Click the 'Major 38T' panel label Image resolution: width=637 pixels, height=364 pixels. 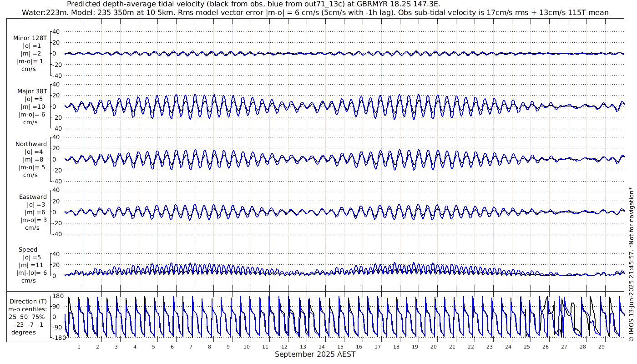[x=32, y=91]
